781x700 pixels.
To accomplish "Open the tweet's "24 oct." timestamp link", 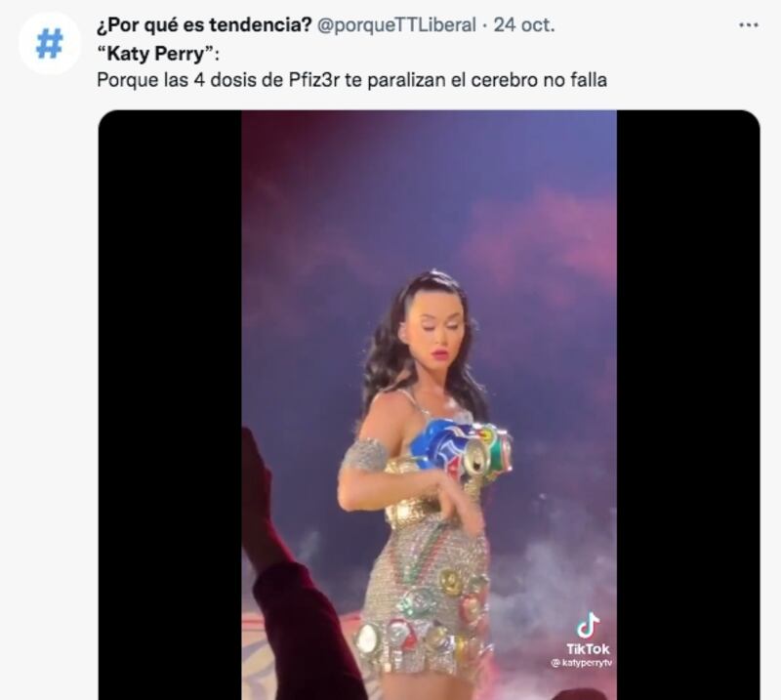I will click(x=527, y=25).
